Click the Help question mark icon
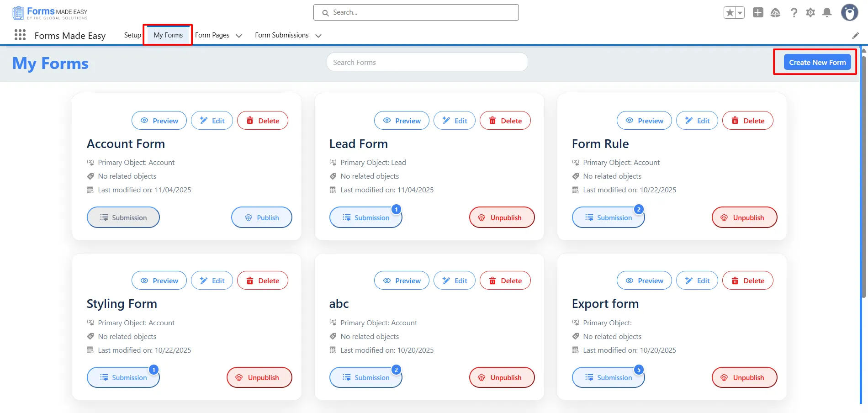Screen dimensions: 868x413 (x=794, y=13)
